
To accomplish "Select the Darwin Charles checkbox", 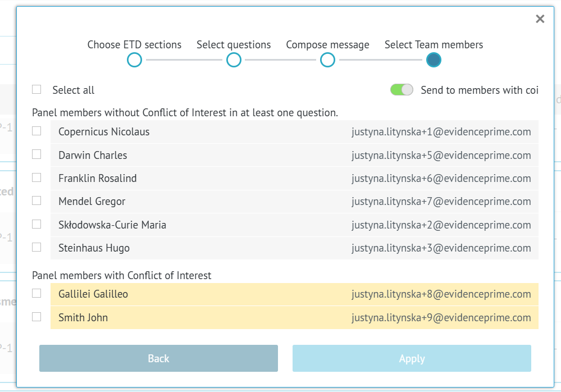I will [37, 154].
